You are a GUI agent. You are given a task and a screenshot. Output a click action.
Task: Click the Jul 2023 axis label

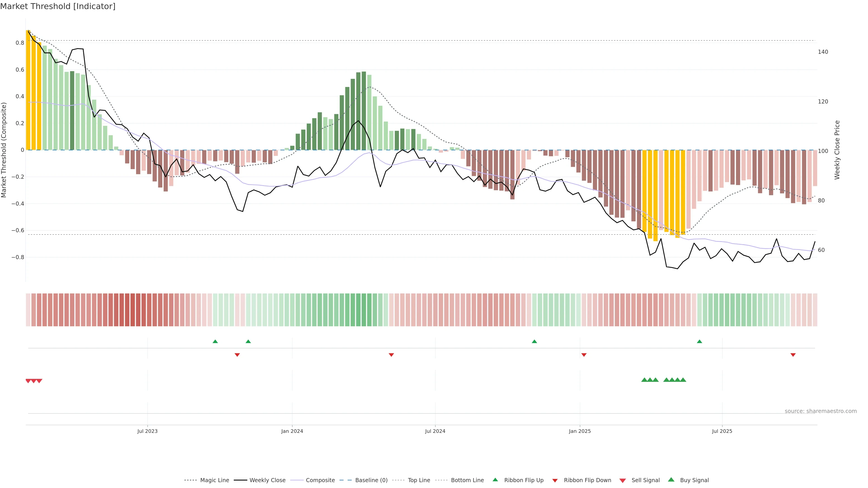coord(147,431)
